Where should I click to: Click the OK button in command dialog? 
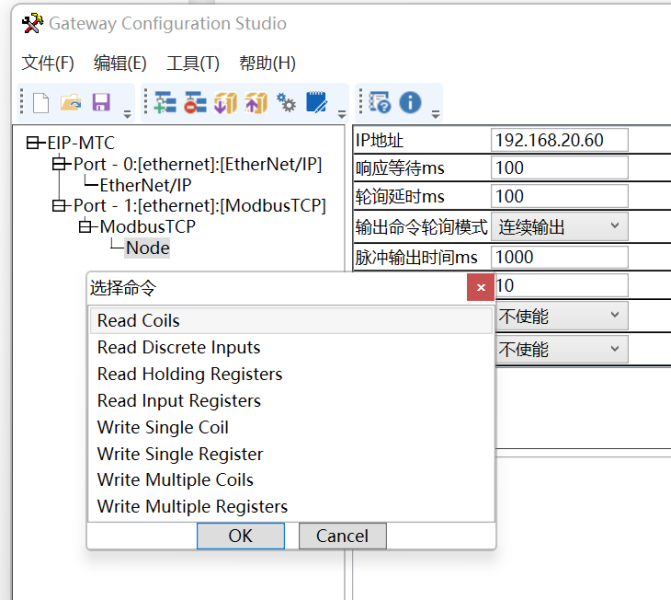[240, 536]
